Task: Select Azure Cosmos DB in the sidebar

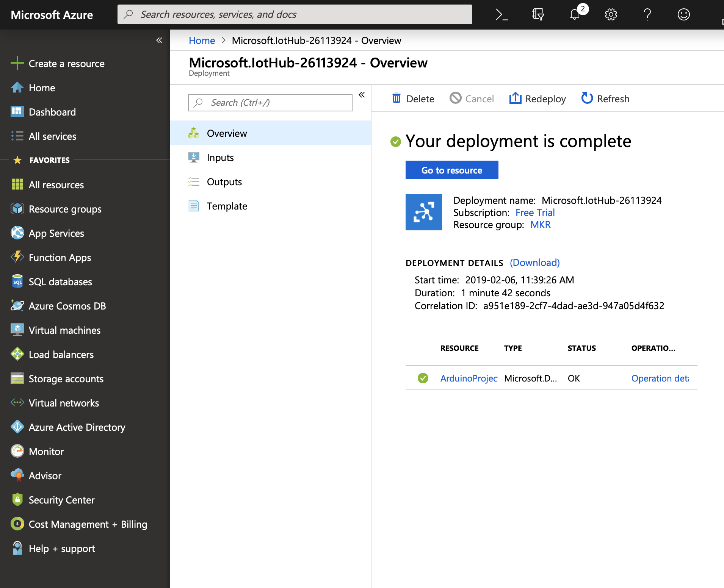Action: (x=67, y=306)
